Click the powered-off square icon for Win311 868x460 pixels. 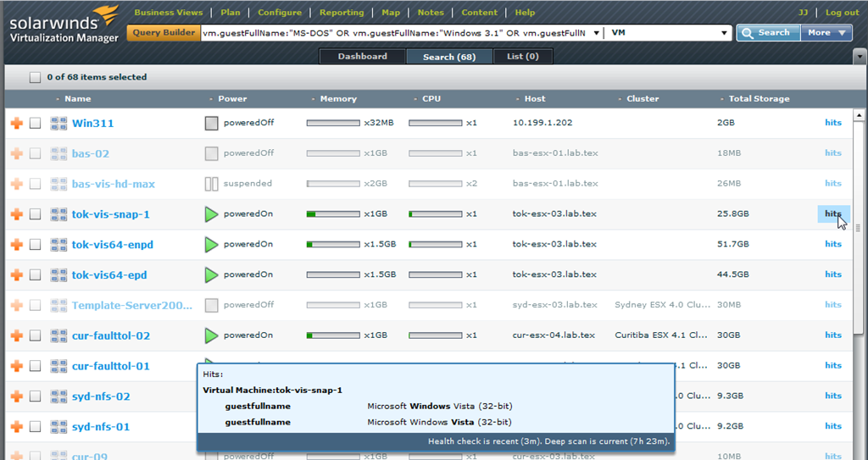point(211,123)
